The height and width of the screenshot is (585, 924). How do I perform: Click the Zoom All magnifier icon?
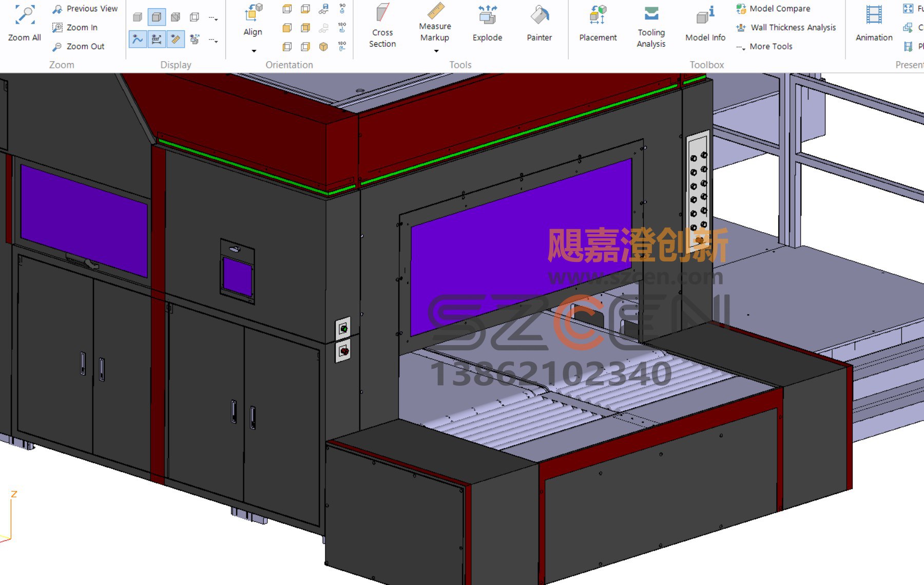pyautogui.click(x=25, y=15)
